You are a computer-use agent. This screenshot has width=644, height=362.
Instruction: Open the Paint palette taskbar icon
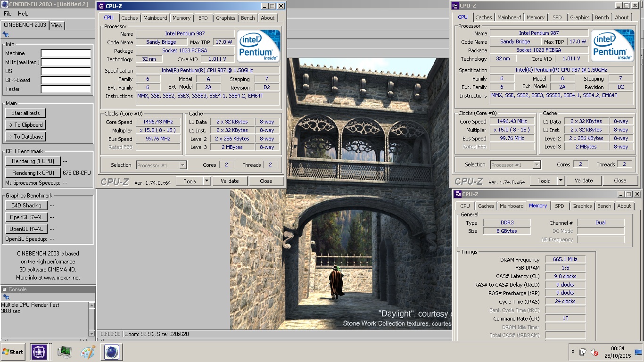click(88, 352)
